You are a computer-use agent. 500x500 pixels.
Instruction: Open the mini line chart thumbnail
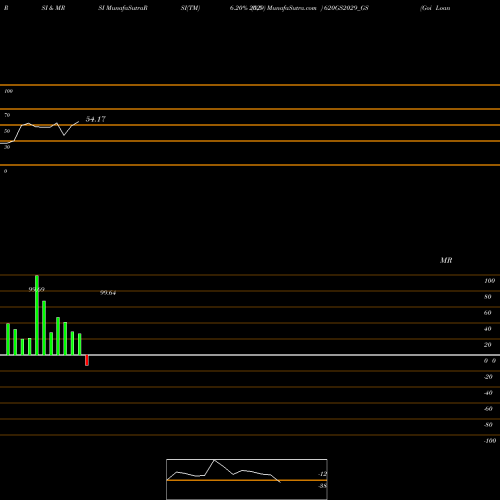247,479
